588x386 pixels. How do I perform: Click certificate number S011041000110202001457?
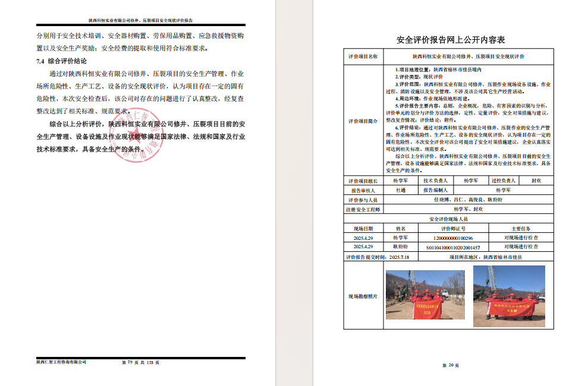(454, 246)
